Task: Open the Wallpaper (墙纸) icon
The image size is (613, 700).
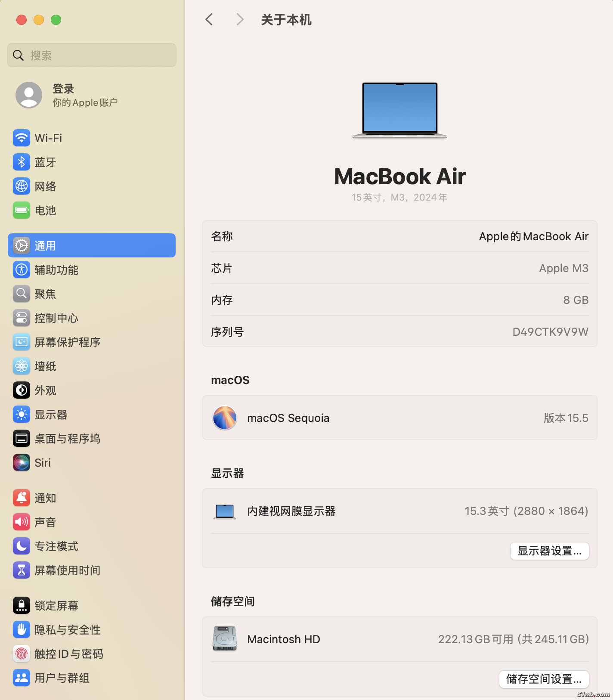Action: tap(22, 366)
